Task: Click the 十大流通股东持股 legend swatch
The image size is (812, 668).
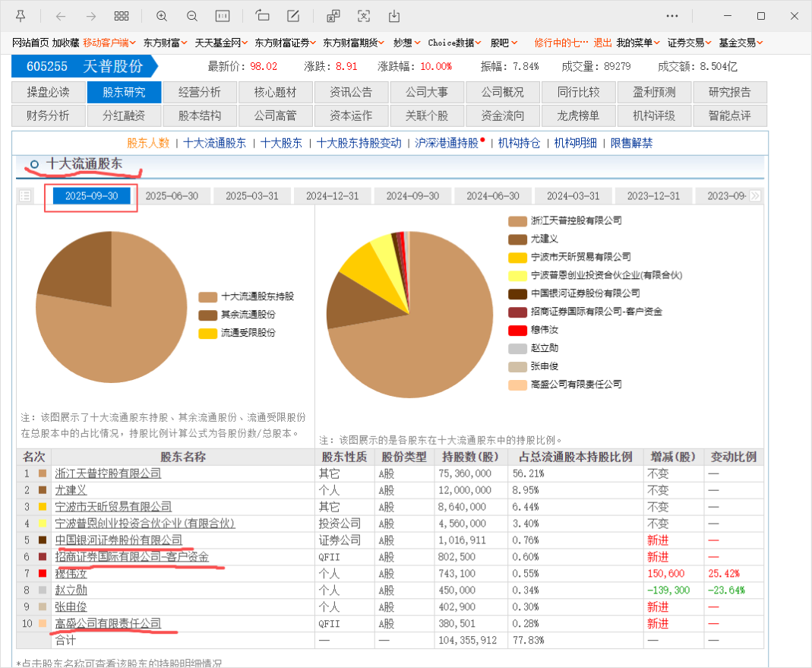Action: (x=207, y=297)
